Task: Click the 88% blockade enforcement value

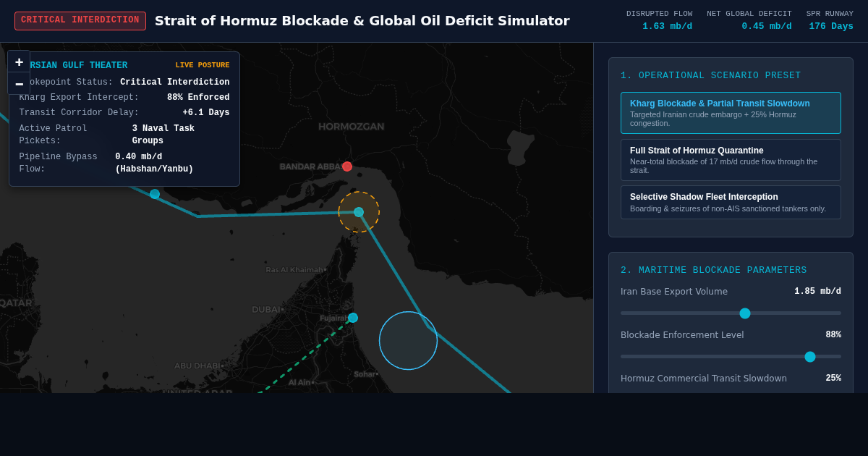Action: [x=833, y=335]
